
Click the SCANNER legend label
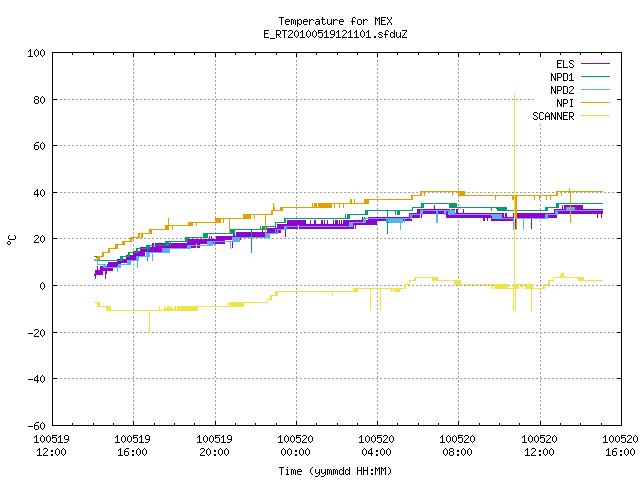click(553, 116)
